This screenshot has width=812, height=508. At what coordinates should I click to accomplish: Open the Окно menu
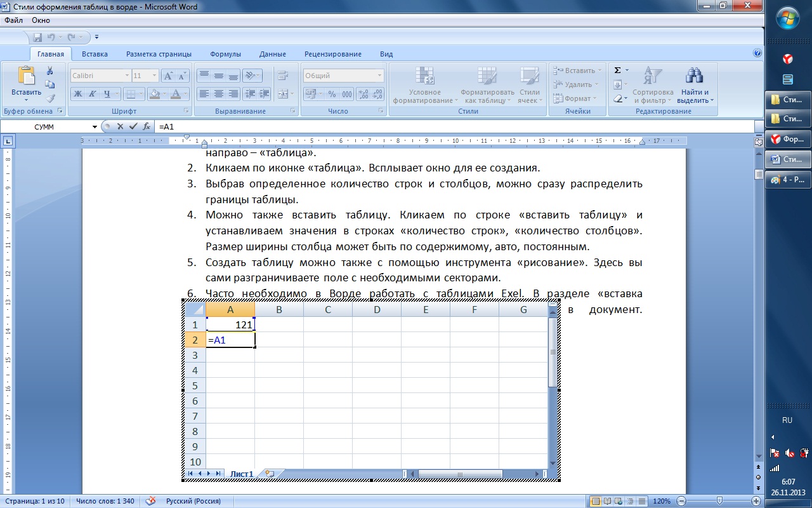[41, 20]
